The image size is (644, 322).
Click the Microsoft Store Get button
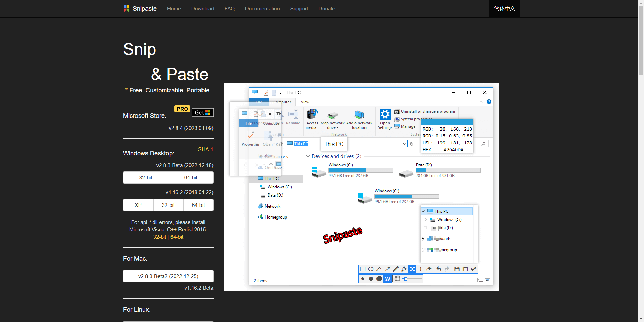pyautogui.click(x=203, y=112)
